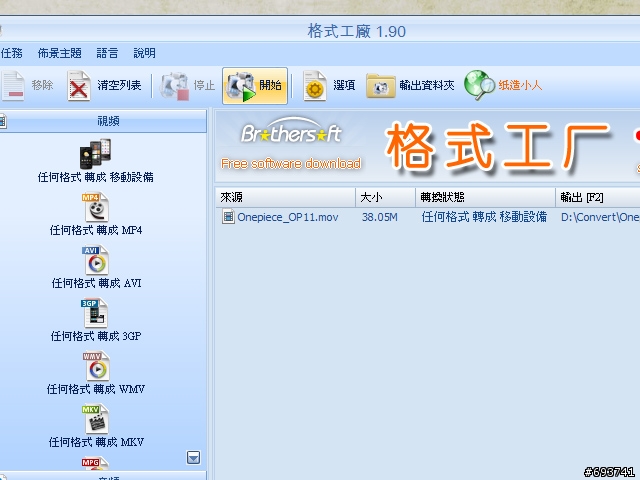
Task: Start conversion with the 開始 button
Action: click(255, 86)
